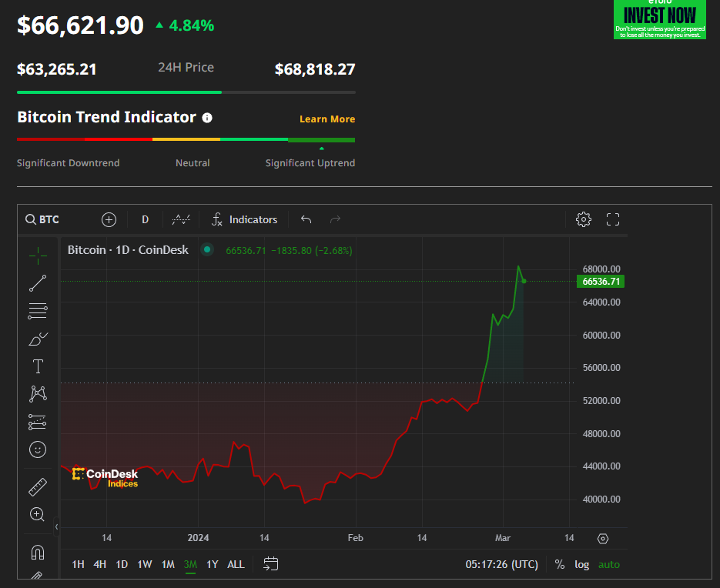Select the Text annotation tool
Screen dimensions: 720x588
[38, 366]
